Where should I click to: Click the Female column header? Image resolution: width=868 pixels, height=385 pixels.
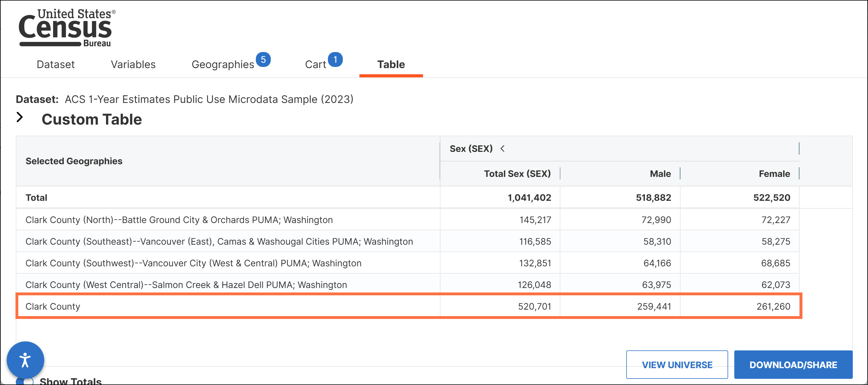tap(774, 174)
